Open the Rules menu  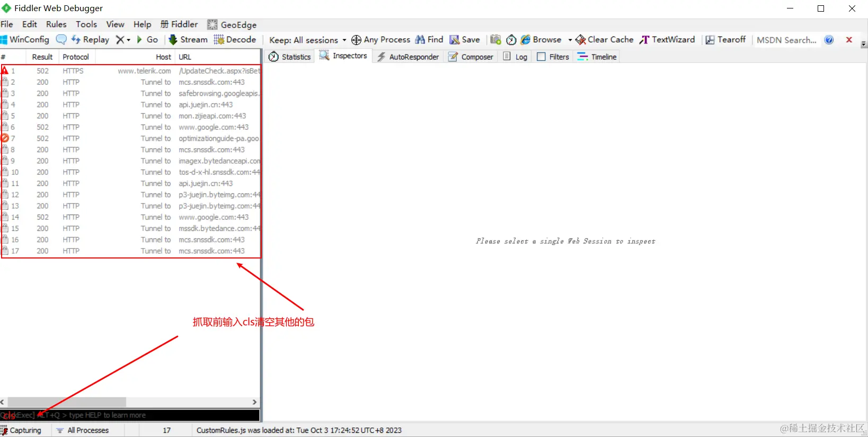(56, 24)
